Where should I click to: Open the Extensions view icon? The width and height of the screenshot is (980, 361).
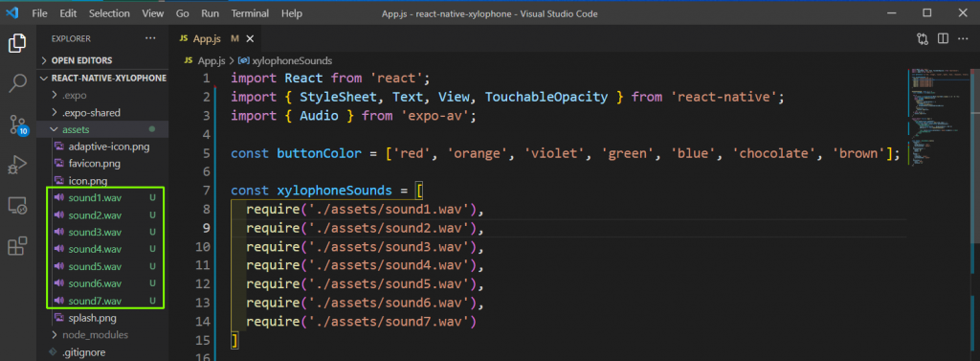click(x=17, y=246)
